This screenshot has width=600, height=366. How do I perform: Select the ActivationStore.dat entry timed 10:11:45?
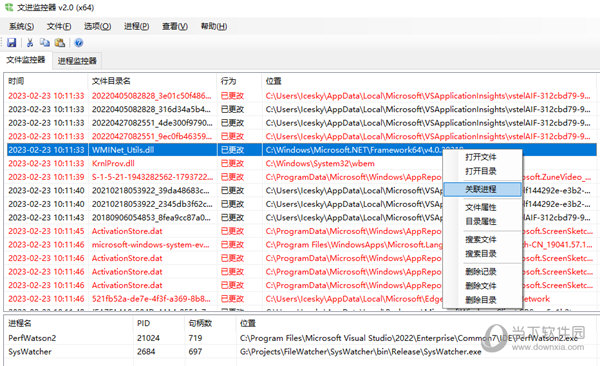(x=127, y=231)
